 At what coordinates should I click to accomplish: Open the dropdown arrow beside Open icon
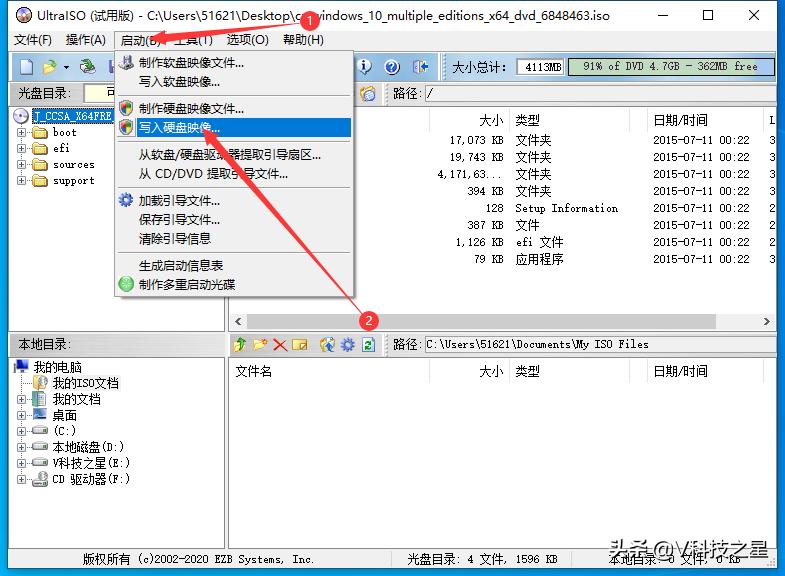66,67
